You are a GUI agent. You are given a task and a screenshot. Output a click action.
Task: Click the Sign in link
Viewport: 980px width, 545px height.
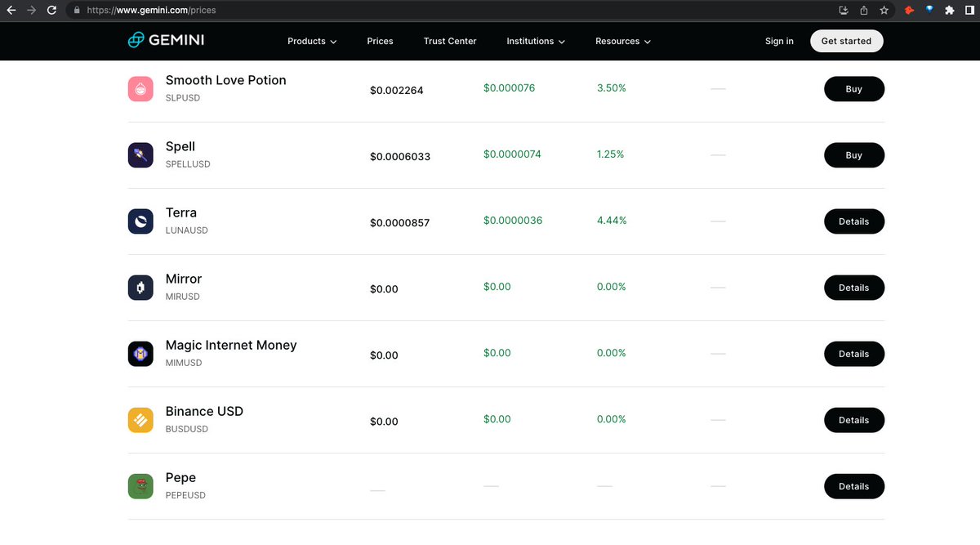coord(779,41)
